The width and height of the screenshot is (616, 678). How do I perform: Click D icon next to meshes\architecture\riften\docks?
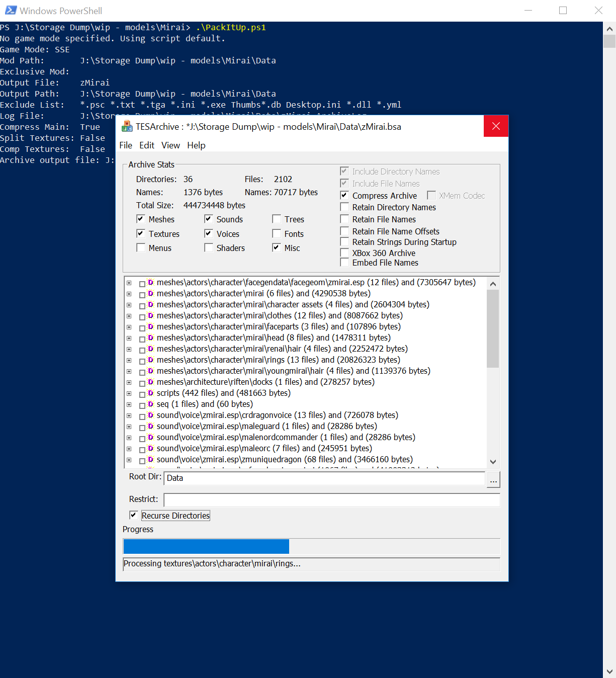pyautogui.click(x=150, y=382)
